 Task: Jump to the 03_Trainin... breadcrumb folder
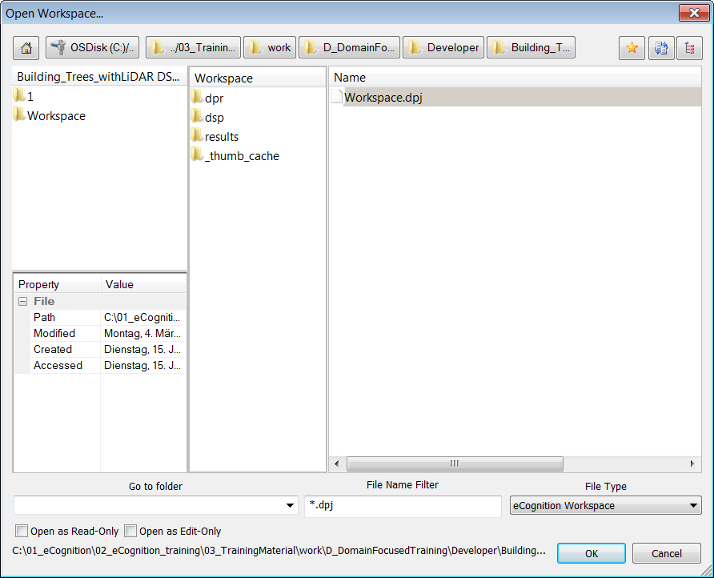coord(193,48)
